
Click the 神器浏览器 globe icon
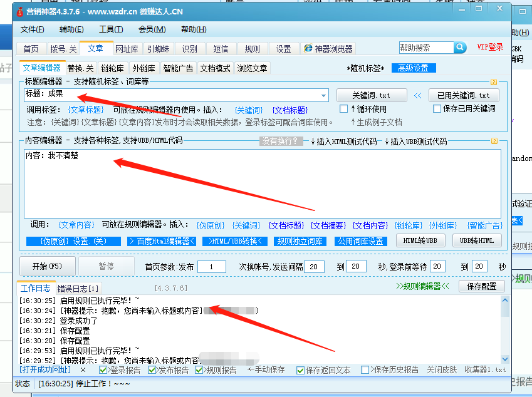[307, 47]
